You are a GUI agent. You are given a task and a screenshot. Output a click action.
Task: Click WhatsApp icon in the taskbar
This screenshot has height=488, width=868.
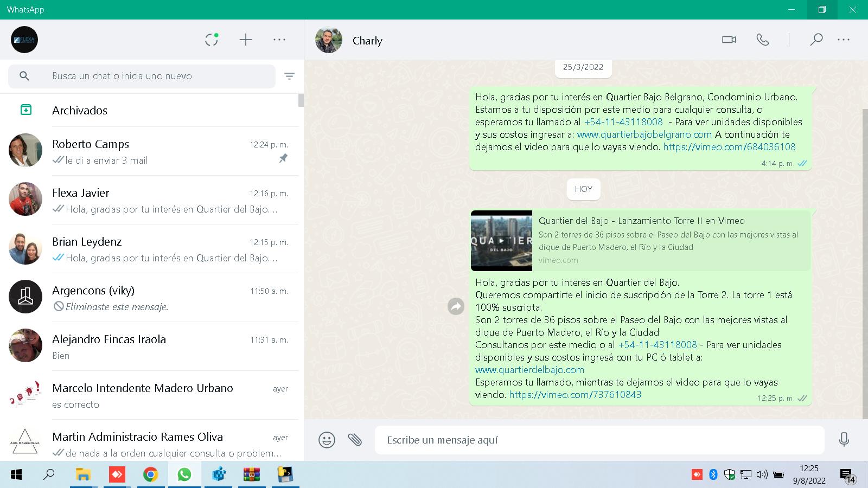(184, 475)
